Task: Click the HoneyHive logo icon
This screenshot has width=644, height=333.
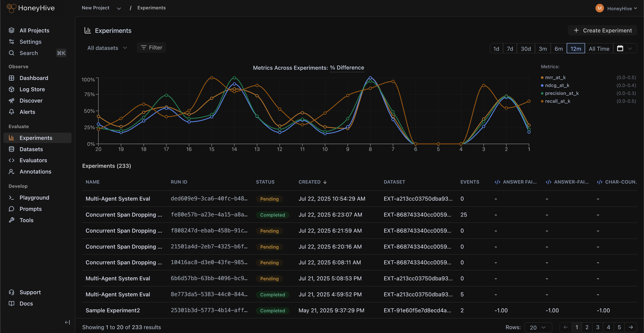Action: pyautogui.click(x=11, y=8)
